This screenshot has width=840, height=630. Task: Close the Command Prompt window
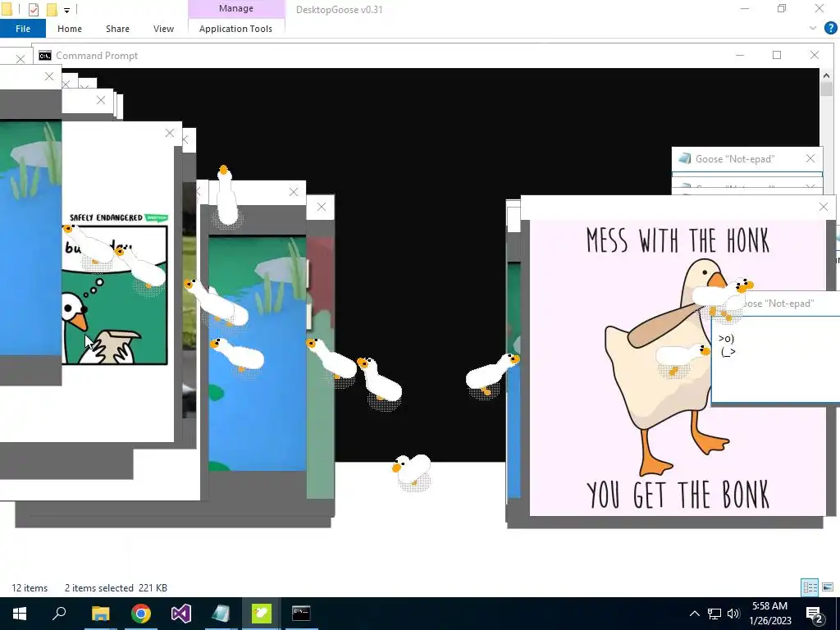pyautogui.click(x=815, y=55)
